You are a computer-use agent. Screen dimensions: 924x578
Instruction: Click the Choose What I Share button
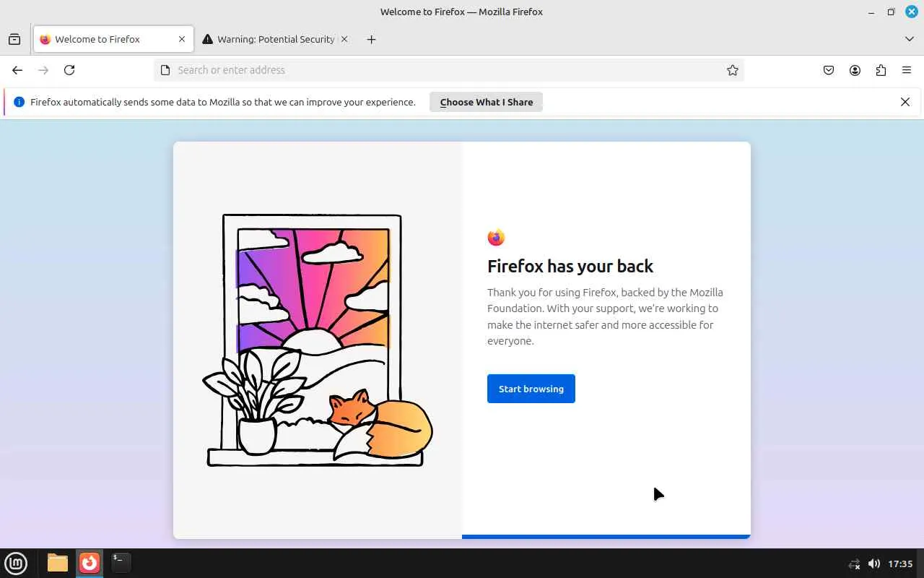487,102
